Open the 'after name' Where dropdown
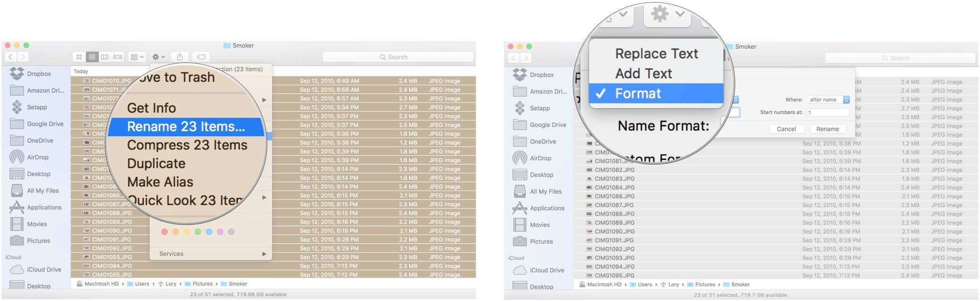This screenshot has height=301, width=980. point(828,100)
